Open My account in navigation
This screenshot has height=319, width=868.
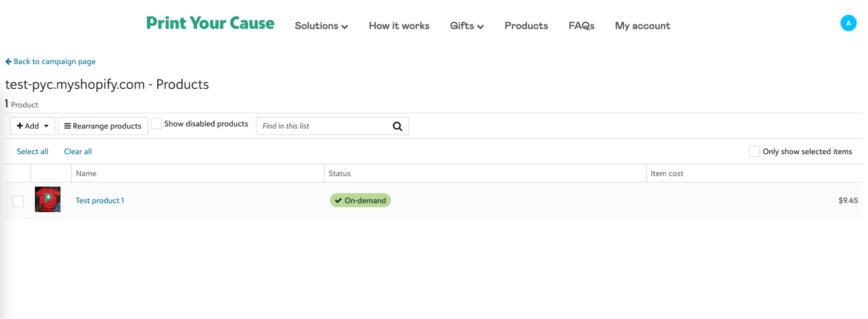click(x=643, y=26)
